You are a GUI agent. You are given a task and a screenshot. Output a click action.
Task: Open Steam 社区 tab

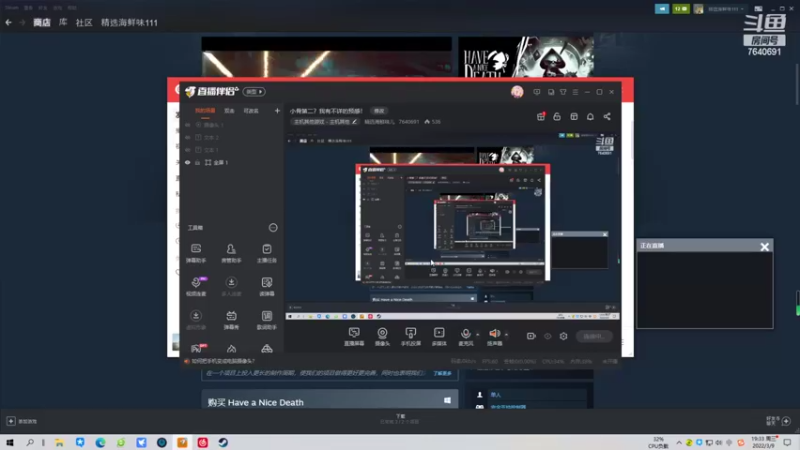(84, 22)
